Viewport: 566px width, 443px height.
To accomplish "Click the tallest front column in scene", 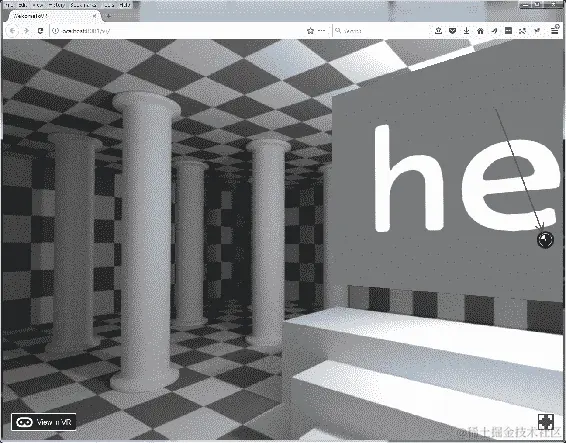I will [x=145, y=242].
